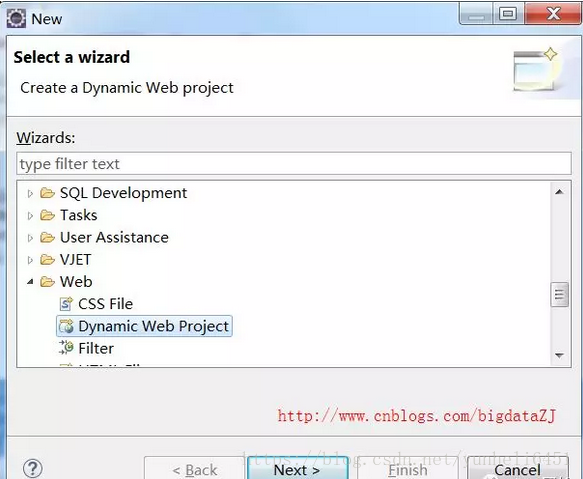This screenshot has width=583, height=479.
Task: Focus the type filter text field
Action: coord(294,164)
